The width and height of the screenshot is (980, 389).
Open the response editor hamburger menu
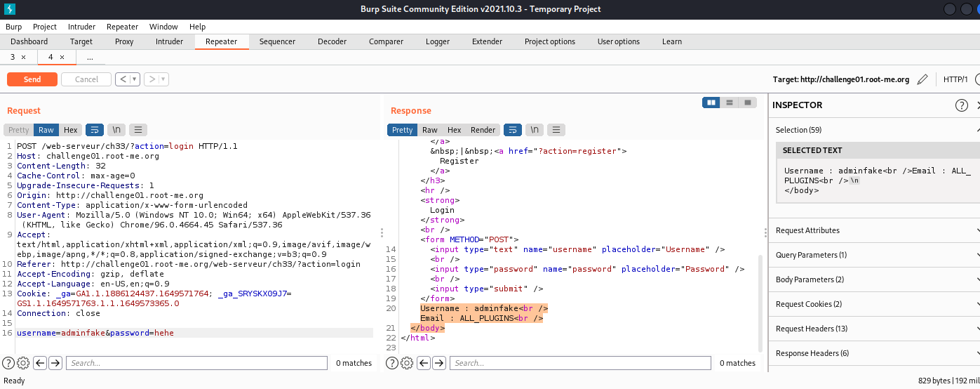(556, 130)
